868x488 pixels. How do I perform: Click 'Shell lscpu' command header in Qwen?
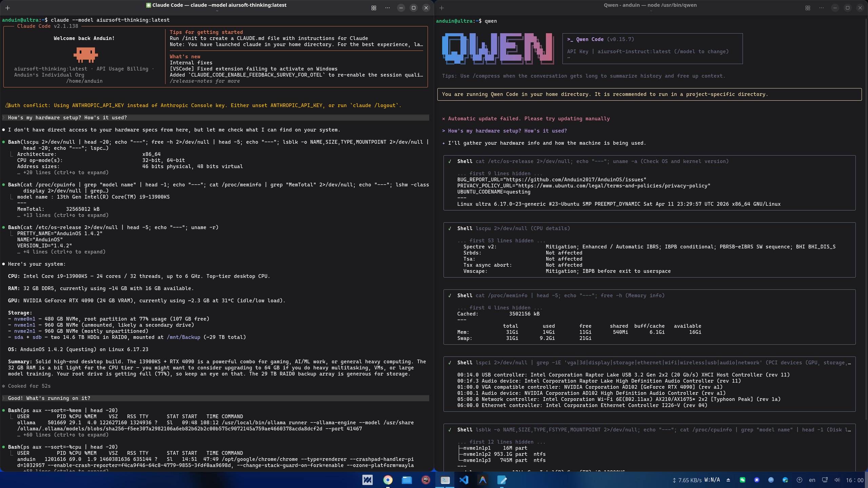pyautogui.click(x=514, y=228)
